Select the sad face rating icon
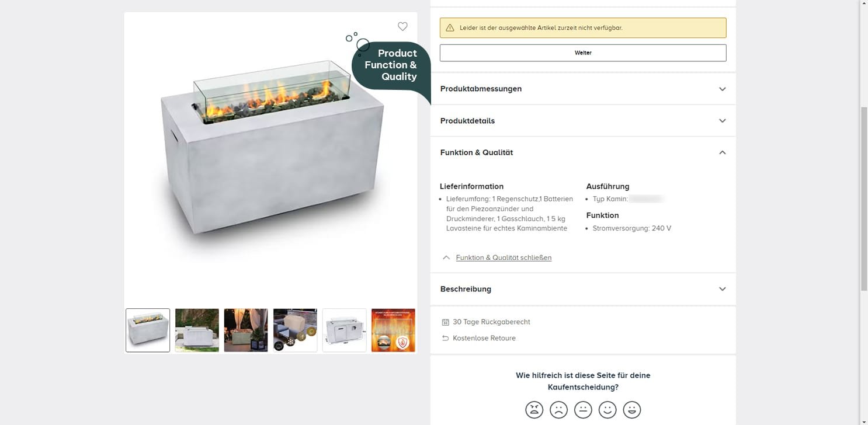868x425 pixels. (x=558, y=410)
